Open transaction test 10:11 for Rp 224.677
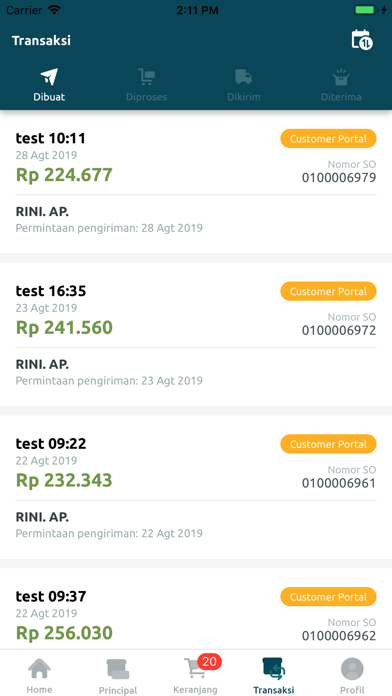 click(x=196, y=182)
